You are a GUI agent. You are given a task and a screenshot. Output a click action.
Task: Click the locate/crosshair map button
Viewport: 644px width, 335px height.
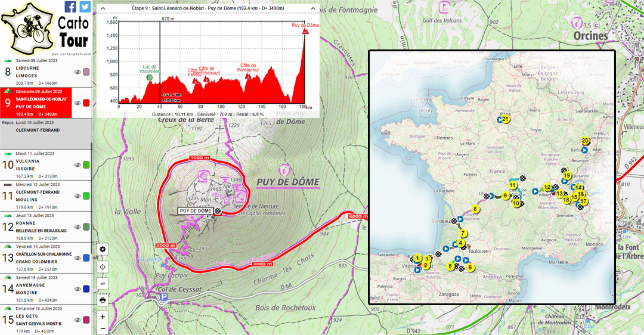tap(103, 266)
